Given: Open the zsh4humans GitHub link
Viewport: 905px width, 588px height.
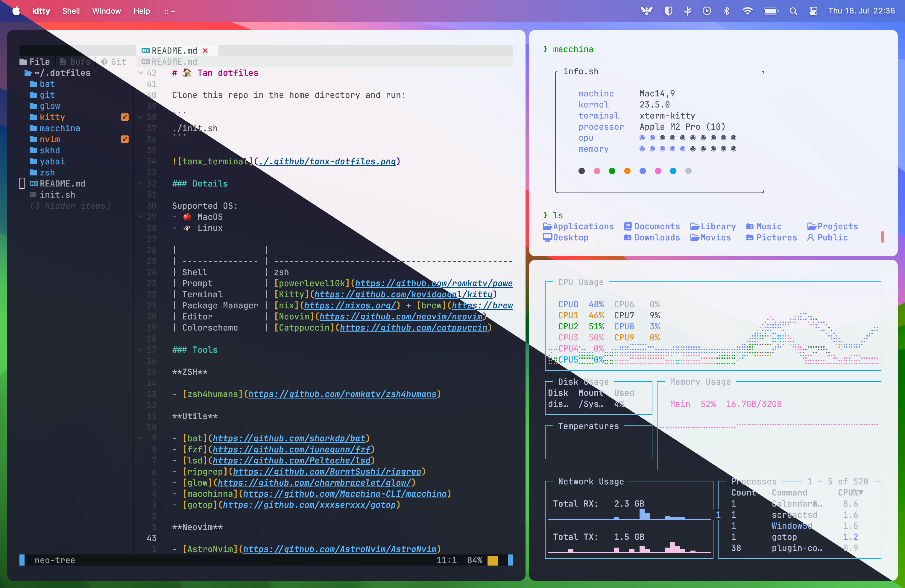Looking at the screenshot, I should pyautogui.click(x=342, y=394).
